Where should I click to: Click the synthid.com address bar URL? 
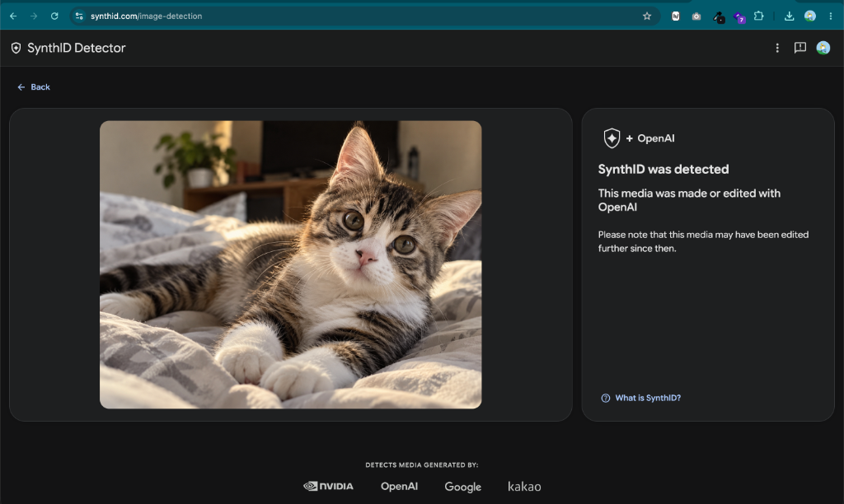pyautogui.click(x=147, y=16)
